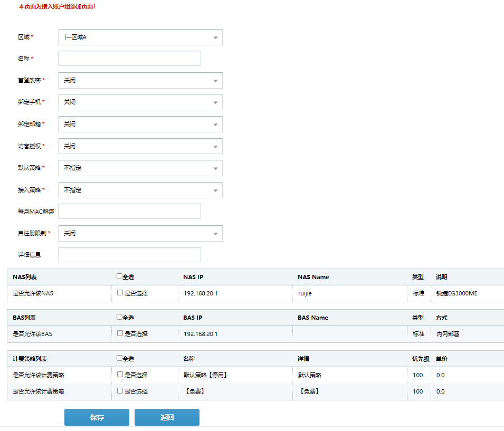
Task: Click the BAS IP column header
Action: pyautogui.click(x=193, y=318)
